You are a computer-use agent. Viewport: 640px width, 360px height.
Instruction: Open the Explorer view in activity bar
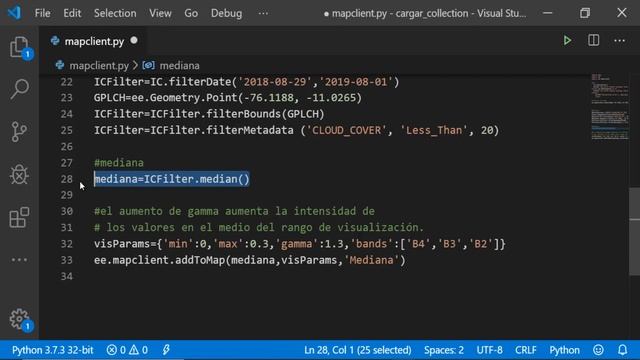(19, 47)
